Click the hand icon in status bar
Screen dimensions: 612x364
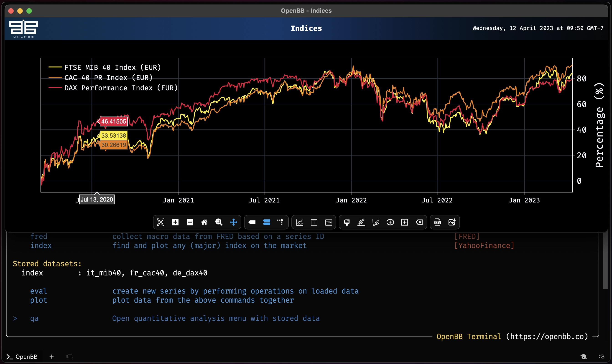click(x=584, y=356)
